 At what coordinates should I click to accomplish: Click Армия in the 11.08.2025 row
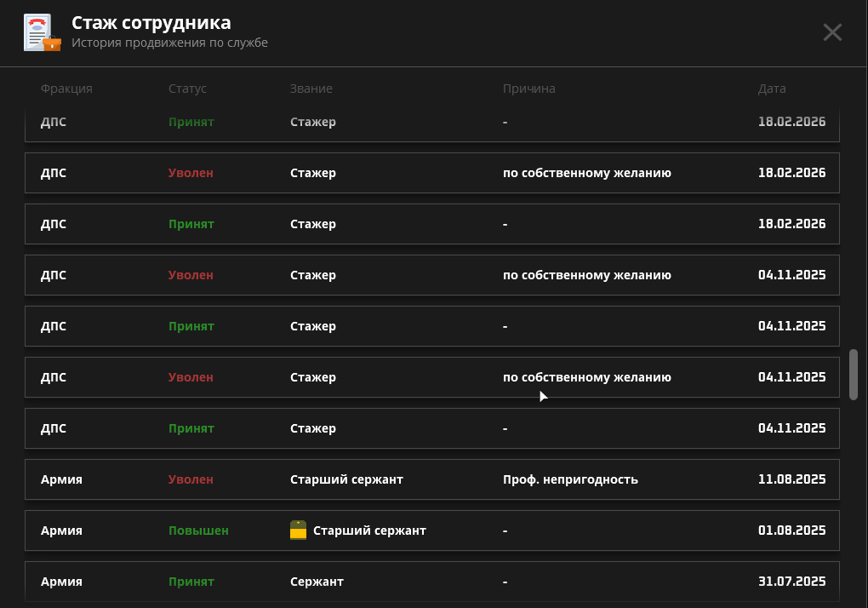pos(61,479)
